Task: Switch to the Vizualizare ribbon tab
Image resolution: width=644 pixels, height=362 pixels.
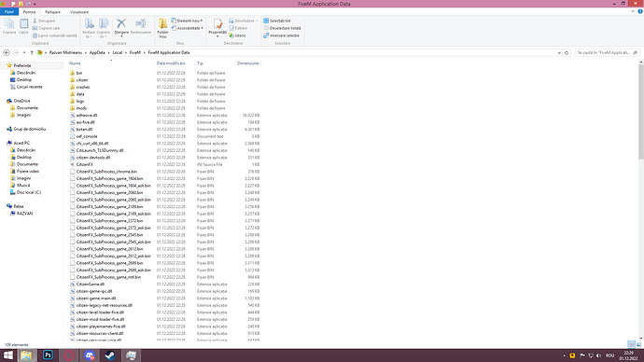Action: pyautogui.click(x=78, y=12)
